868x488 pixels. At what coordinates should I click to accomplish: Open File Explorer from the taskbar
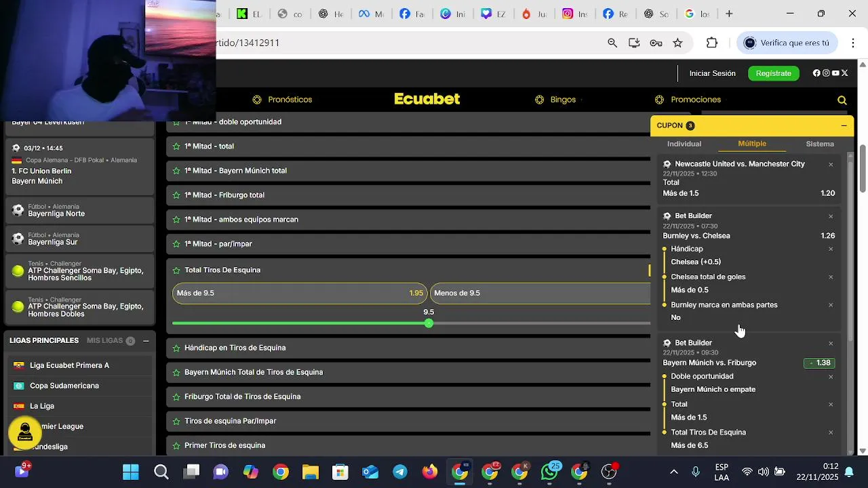point(311,472)
